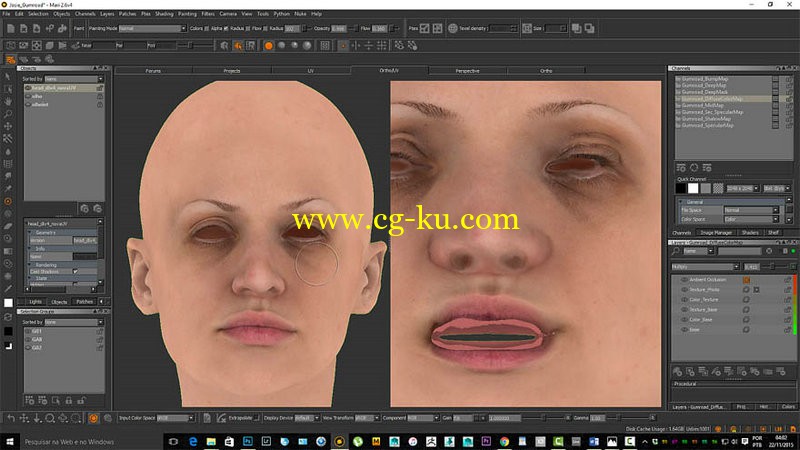Image resolution: width=800 pixels, height=450 pixels.
Task: Select the flat lighting orange sphere icon
Action: (268, 46)
